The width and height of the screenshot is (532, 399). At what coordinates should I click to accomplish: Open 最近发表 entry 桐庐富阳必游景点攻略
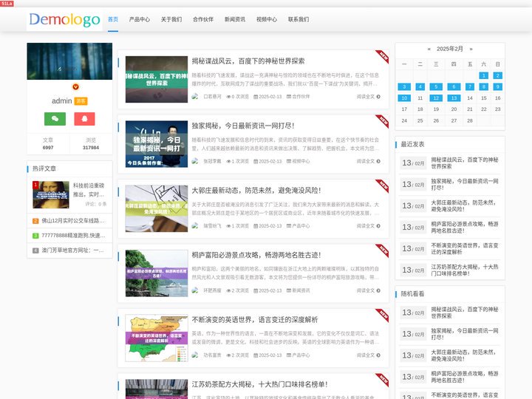coord(465,227)
